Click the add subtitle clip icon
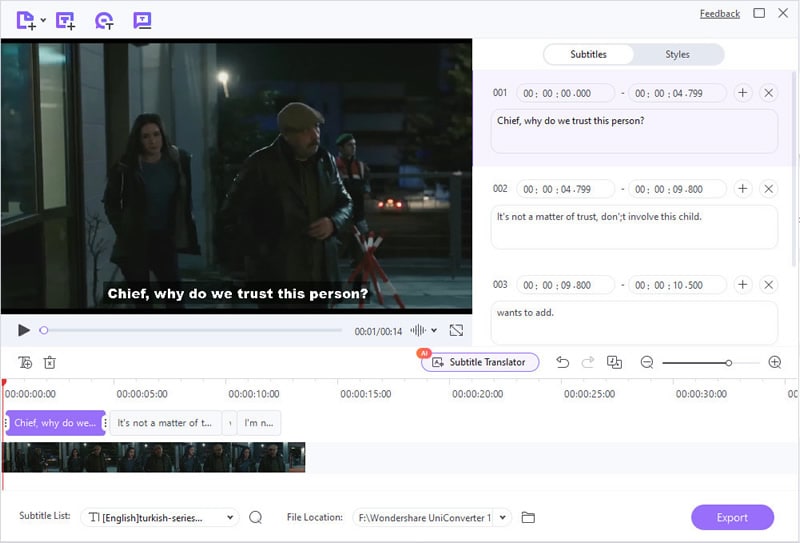800x543 pixels. 25,362
